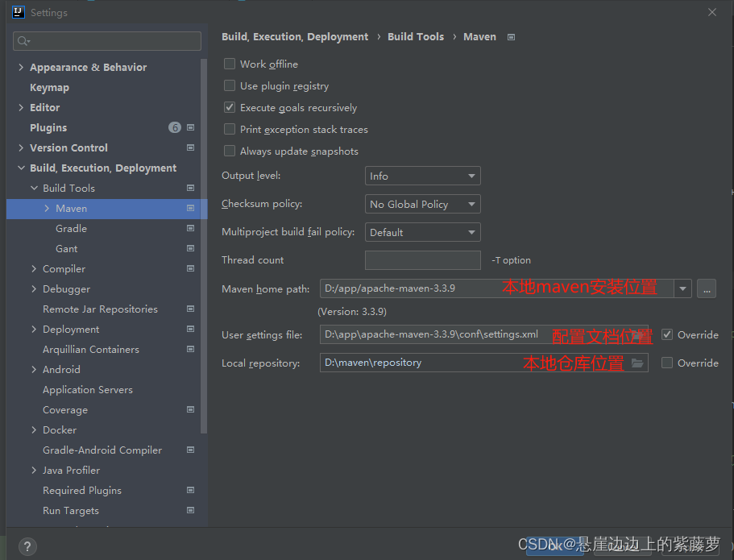Click Build Tools breadcrumb
The width and height of the screenshot is (734, 560).
tap(416, 36)
